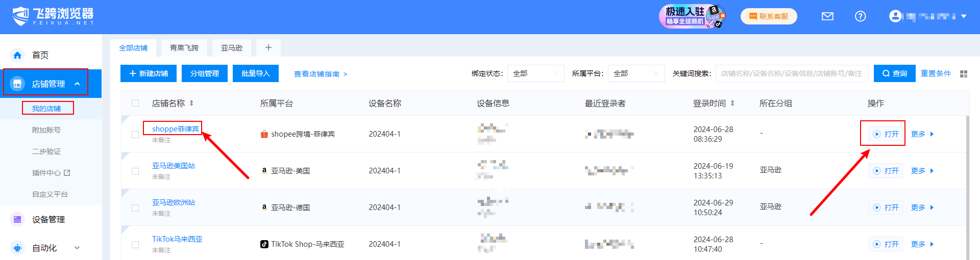980x260 pixels.
Task: Open the help question mark icon
Action: click(x=860, y=16)
